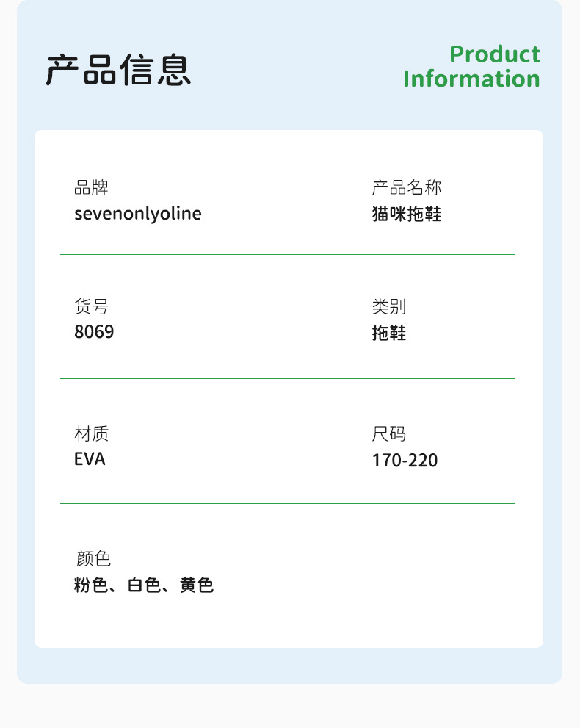Choose the 黄色 color option text
580x728 pixels.
pyautogui.click(x=197, y=585)
